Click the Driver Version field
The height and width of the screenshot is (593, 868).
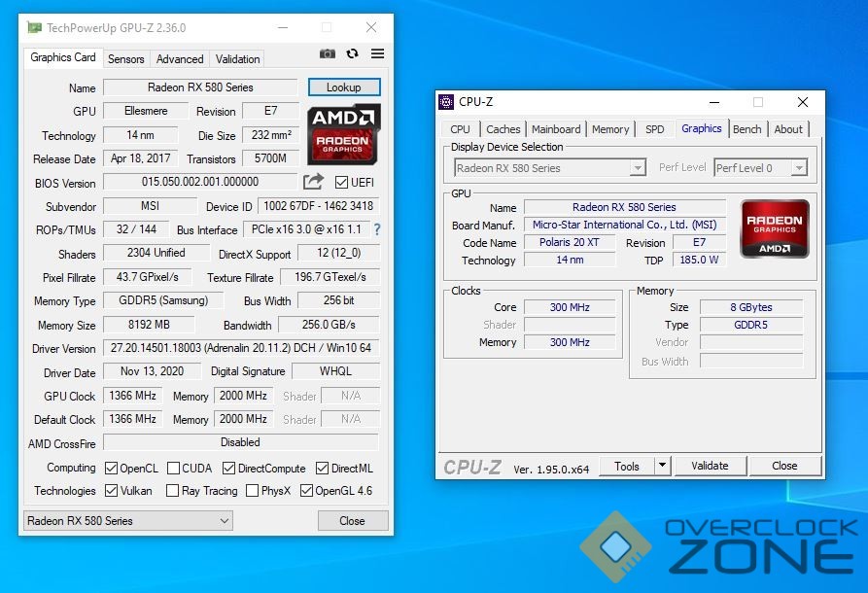(x=240, y=348)
